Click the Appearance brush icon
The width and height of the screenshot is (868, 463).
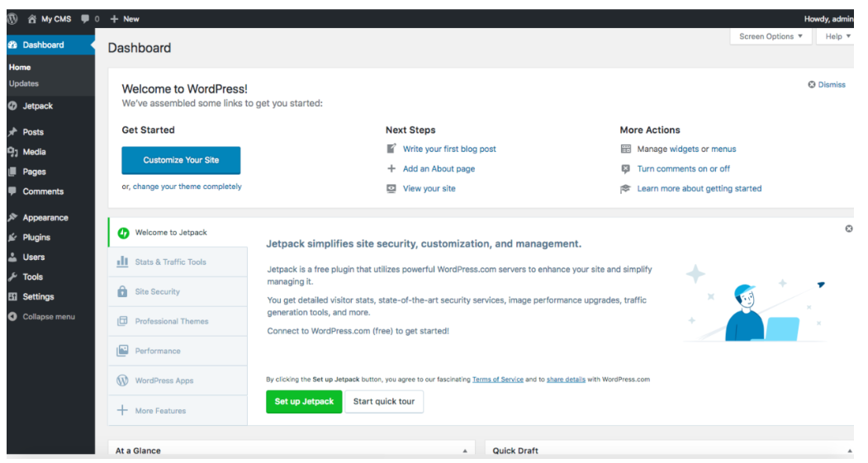(x=12, y=217)
